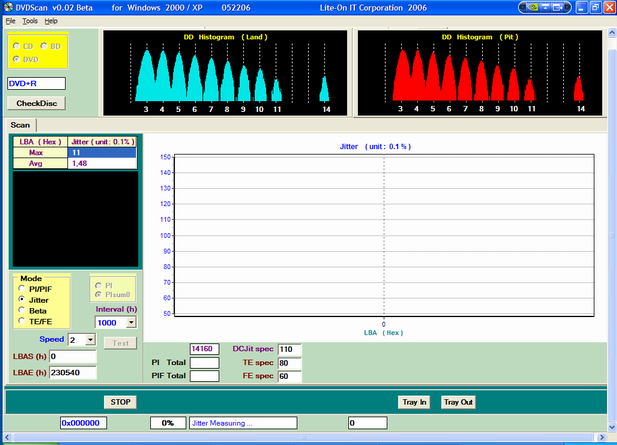The height and width of the screenshot is (445, 617).
Task: Click inside the Jitter graph plot area
Action: (384, 235)
